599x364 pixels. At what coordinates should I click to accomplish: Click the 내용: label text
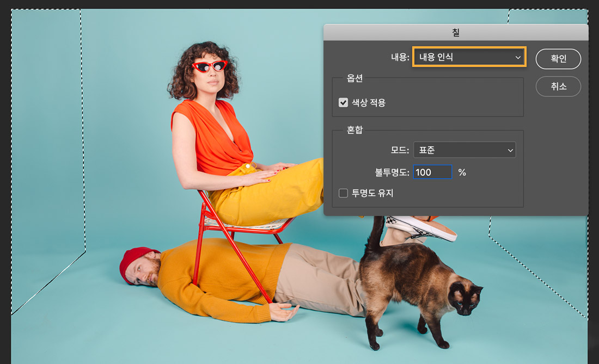pyautogui.click(x=400, y=57)
